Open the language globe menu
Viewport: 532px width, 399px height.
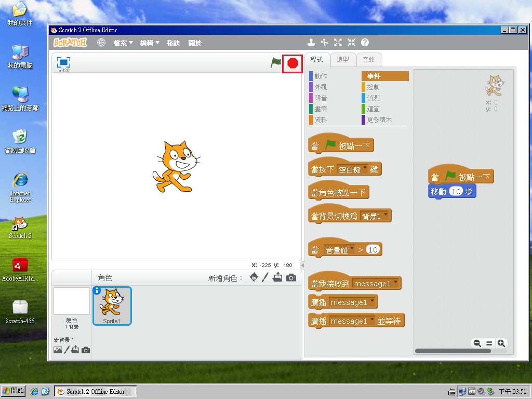(x=101, y=43)
